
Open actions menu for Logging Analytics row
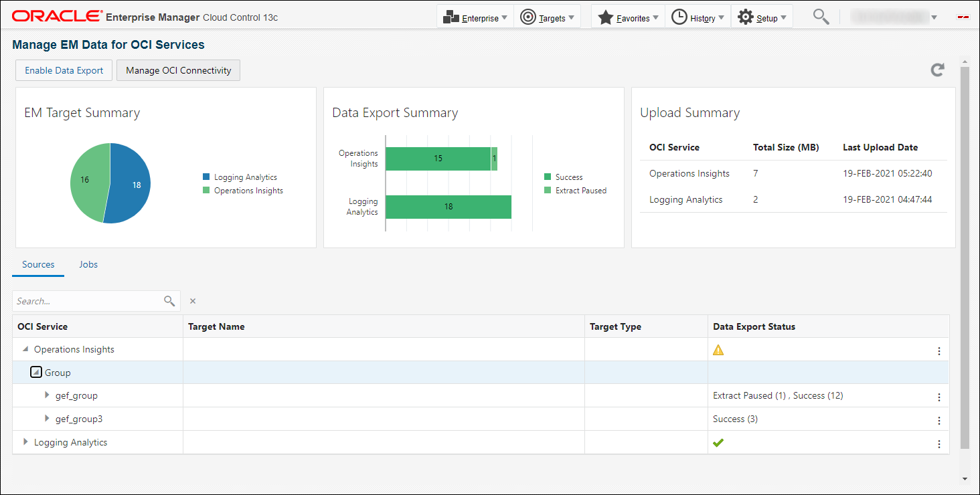[938, 444]
